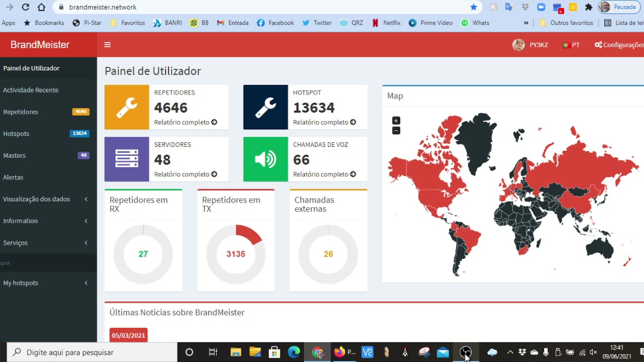Open the Dropbox extension in Chrome toolbar

click(x=525, y=7)
